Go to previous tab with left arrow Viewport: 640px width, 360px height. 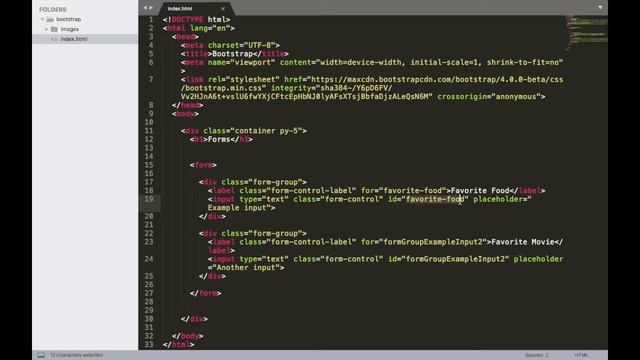[145, 8]
